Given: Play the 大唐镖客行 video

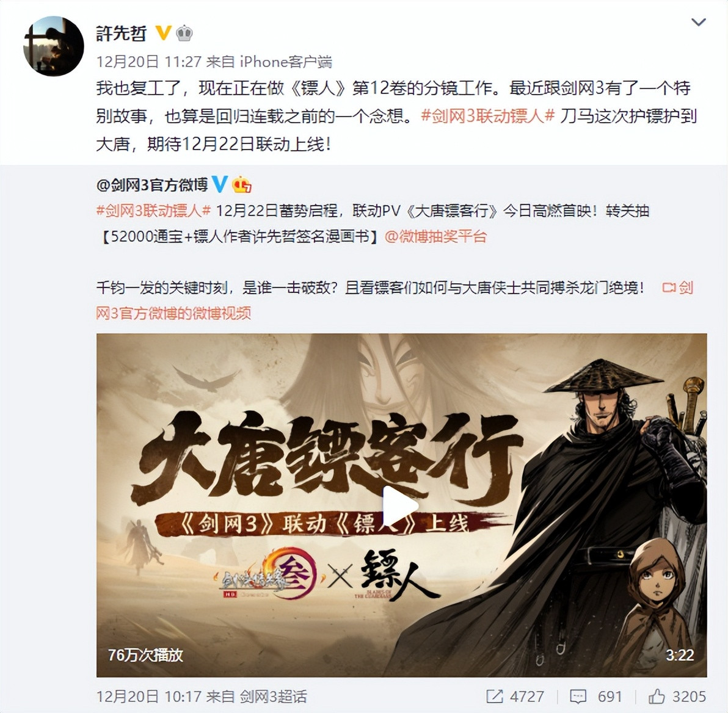Looking at the screenshot, I should (x=400, y=506).
